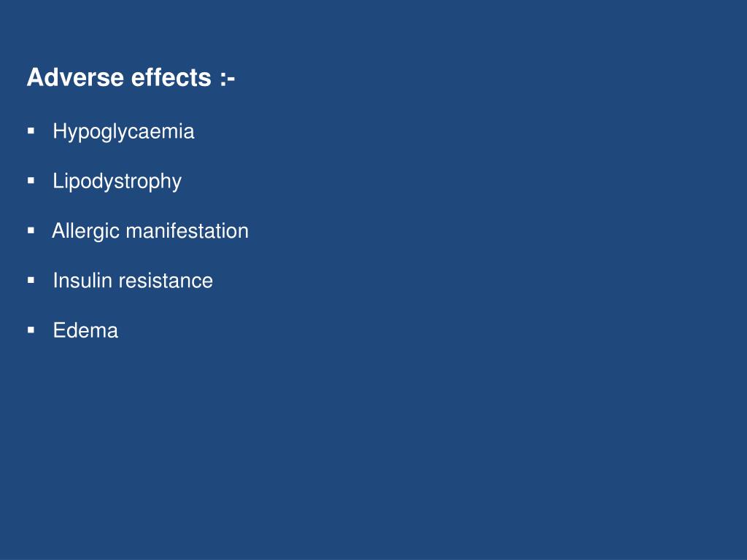Place cursor after the word resistance
The width and height of the screenshot is (747, 560).
[x=214, y=281]
